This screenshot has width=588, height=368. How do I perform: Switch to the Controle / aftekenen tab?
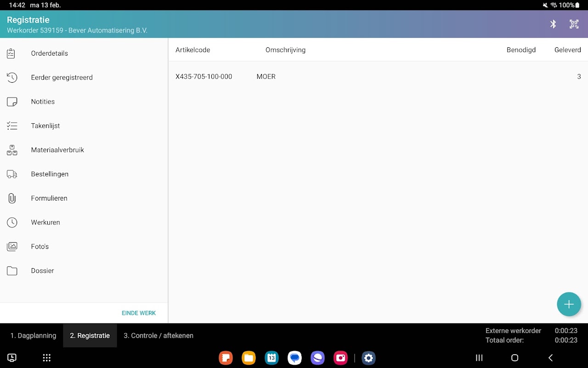coord(158,335)
